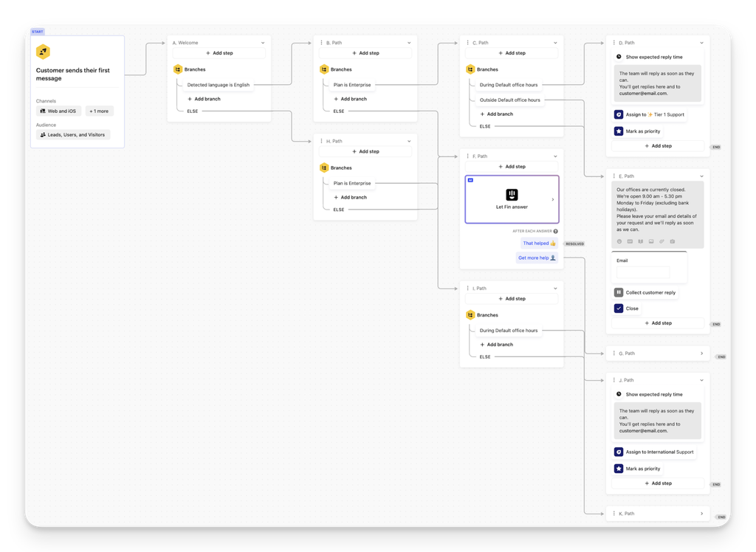756x552 pixels.
Task: Collapse H. Path using its chevron
Action: [409, 141]
